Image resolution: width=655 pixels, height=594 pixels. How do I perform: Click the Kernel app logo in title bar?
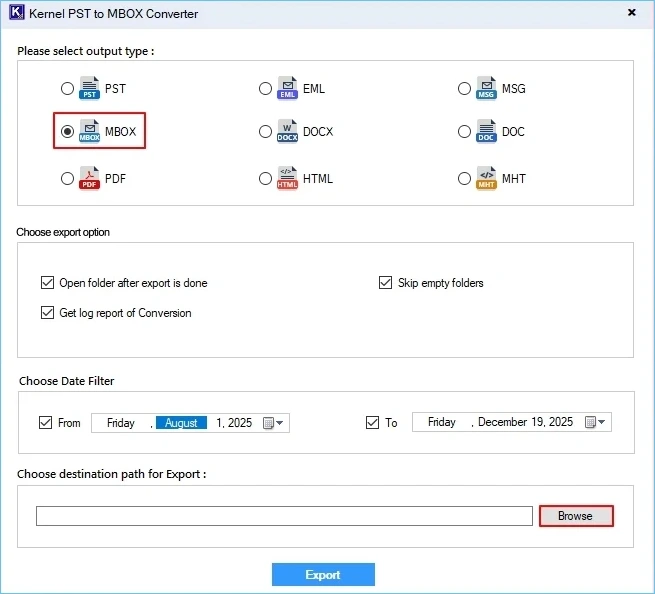point(17,13)
